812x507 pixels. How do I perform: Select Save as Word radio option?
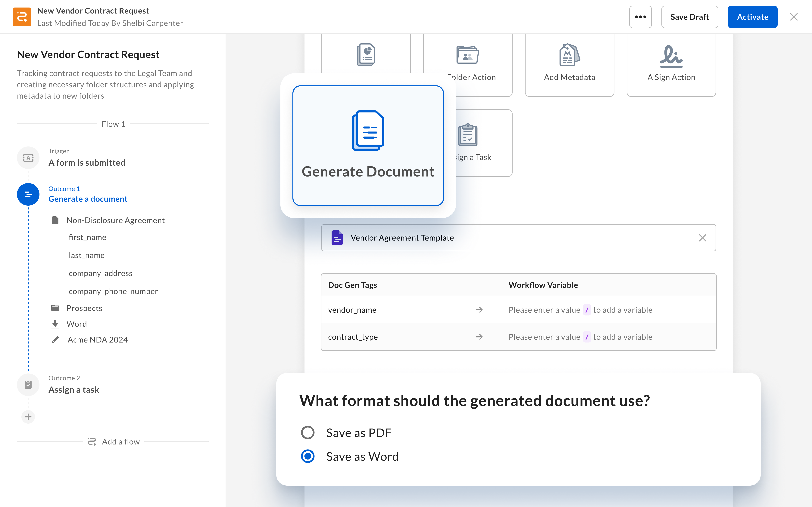[x=308, y=456]
